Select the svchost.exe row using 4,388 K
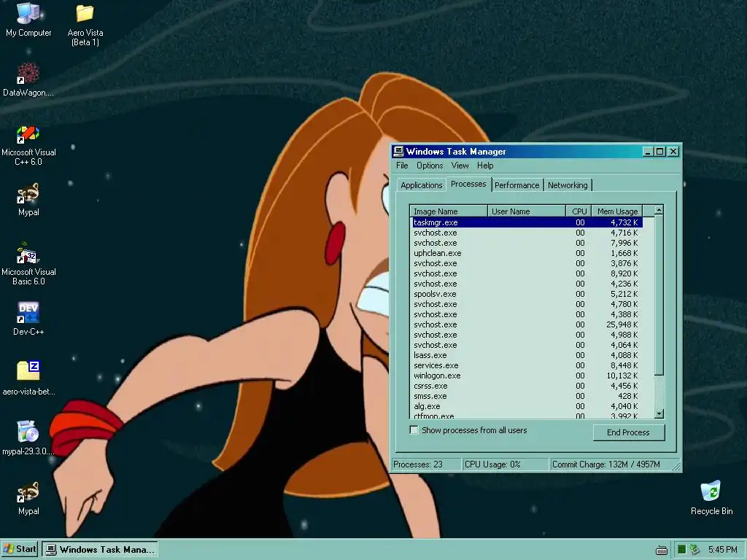The width and height of the screenshot is (747, 560). click(527, 314)
